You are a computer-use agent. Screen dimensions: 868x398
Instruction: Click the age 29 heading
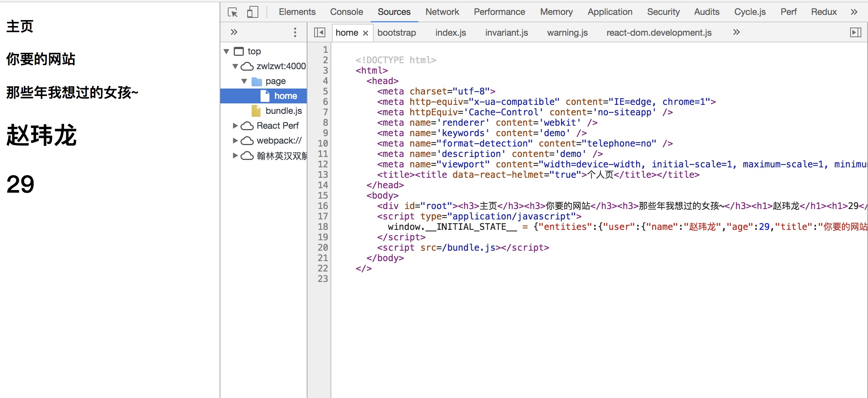20,184
